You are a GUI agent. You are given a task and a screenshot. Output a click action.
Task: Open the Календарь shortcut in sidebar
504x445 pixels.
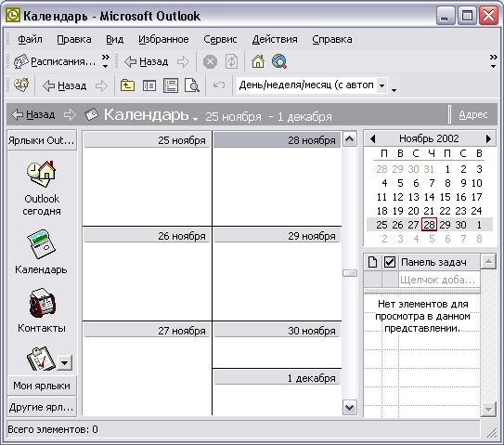[41, 244]
